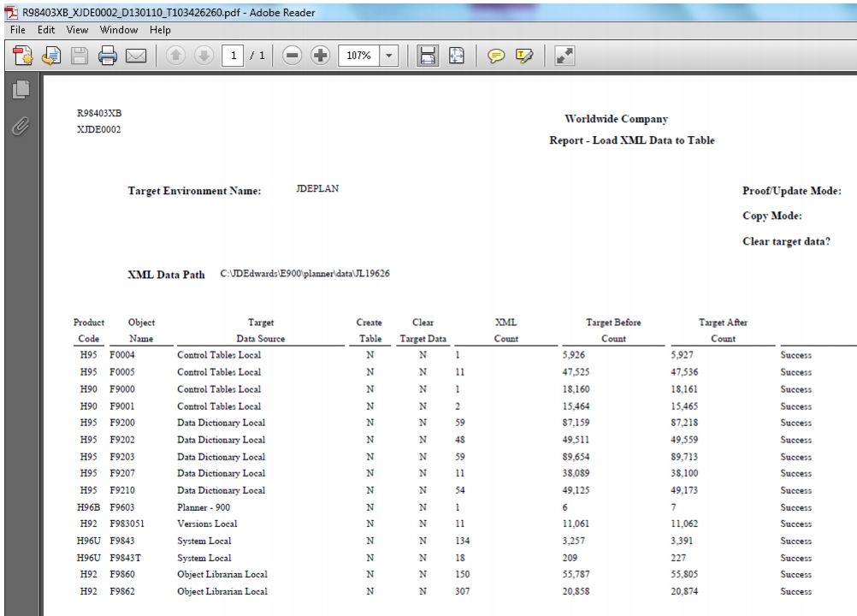Click the Proof/Update Mode label
The height and width of the screenshot is (616, 857).
point(791,191)
